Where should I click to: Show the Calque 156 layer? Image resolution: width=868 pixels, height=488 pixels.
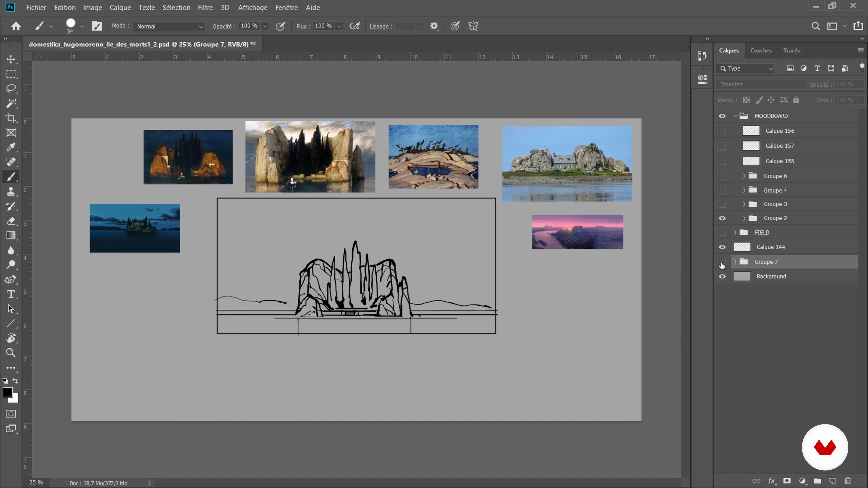[x=722, y=131]
